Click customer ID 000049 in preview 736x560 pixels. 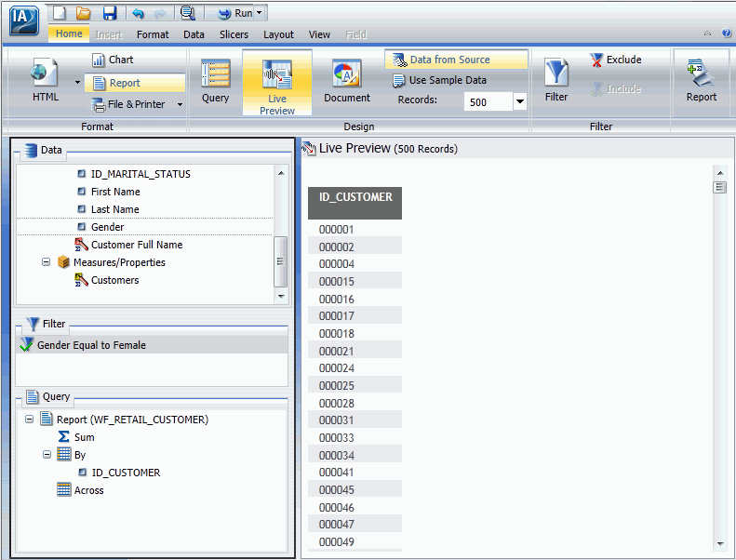(x=337, y=541)
